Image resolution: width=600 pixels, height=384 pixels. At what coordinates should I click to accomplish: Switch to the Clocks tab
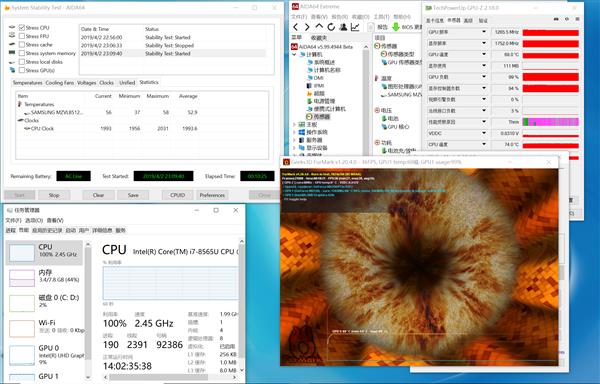pos(106,83)
